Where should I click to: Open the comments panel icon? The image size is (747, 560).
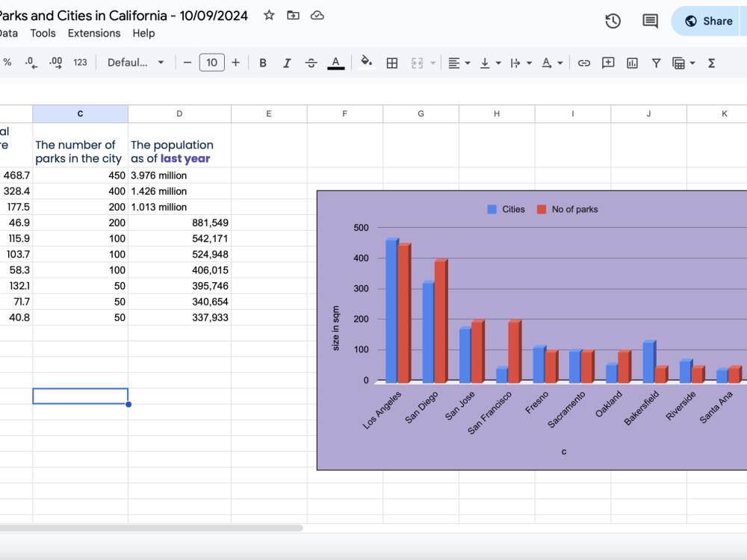650,21
